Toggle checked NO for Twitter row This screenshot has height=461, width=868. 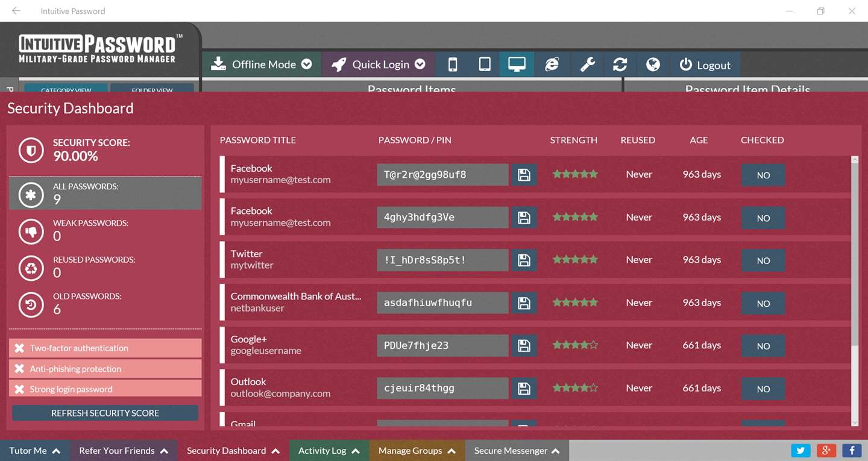pos(763,261)
